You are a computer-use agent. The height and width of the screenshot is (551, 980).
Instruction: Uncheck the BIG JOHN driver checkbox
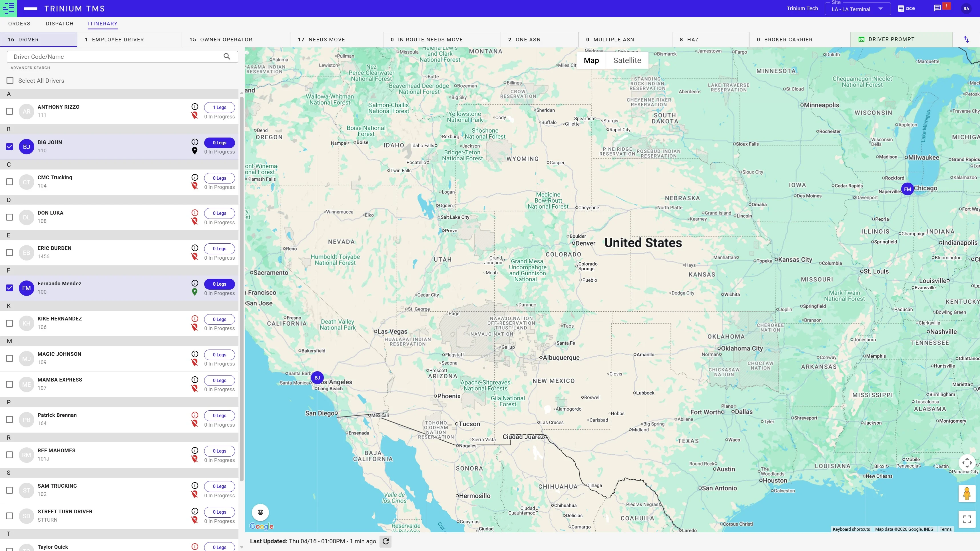point(9,147)
